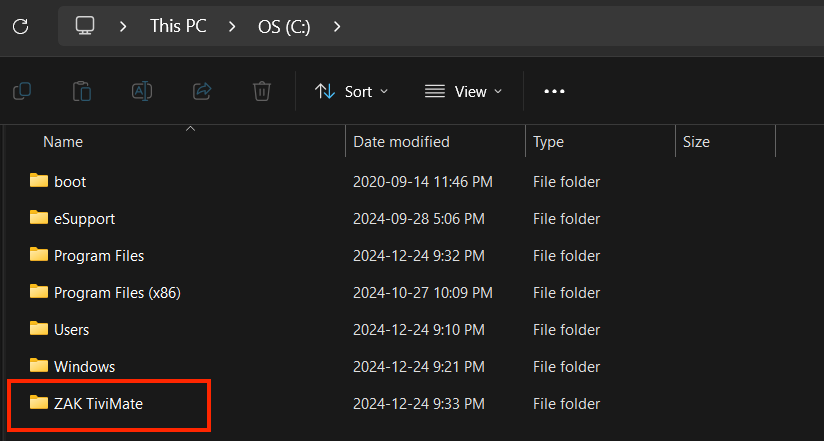Image resolution: width=824 pixels, height=441 pixels.
Task: Open the View dropdown
Action: (463, 91)
